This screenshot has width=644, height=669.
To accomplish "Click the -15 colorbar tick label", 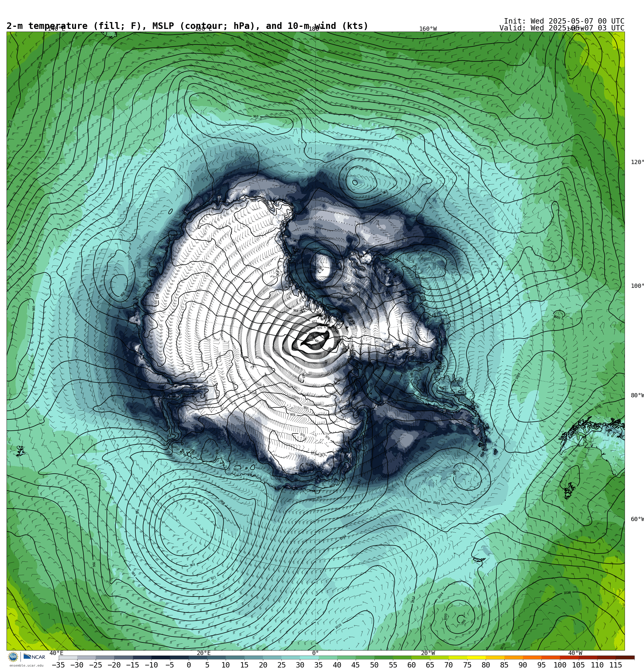I will pos(132,665).
